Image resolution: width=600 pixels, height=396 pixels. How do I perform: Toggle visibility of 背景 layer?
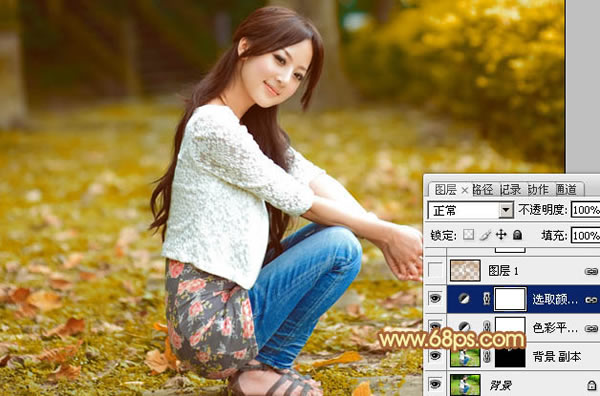coord(435,384)
